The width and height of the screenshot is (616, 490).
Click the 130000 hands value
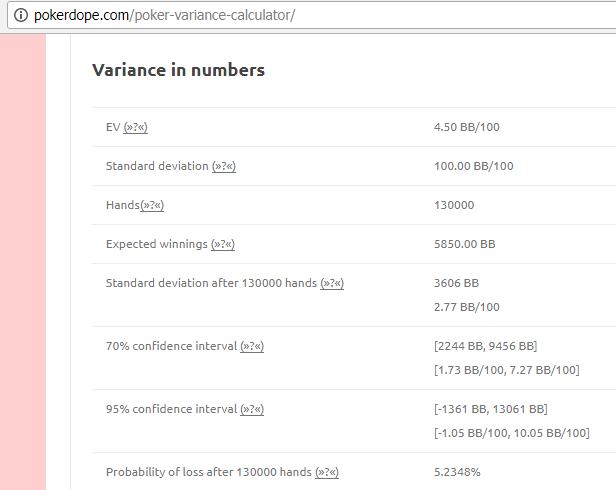(454, 205)
